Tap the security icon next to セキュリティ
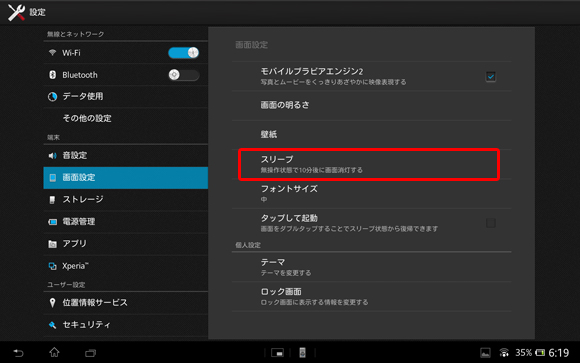This screenshot has height=363, width=580. (53, 325)
